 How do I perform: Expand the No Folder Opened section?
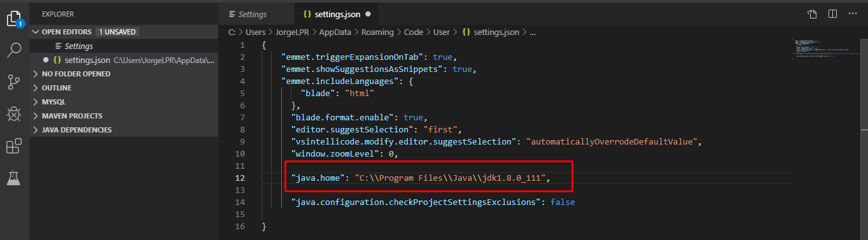[x=123, y=74]
